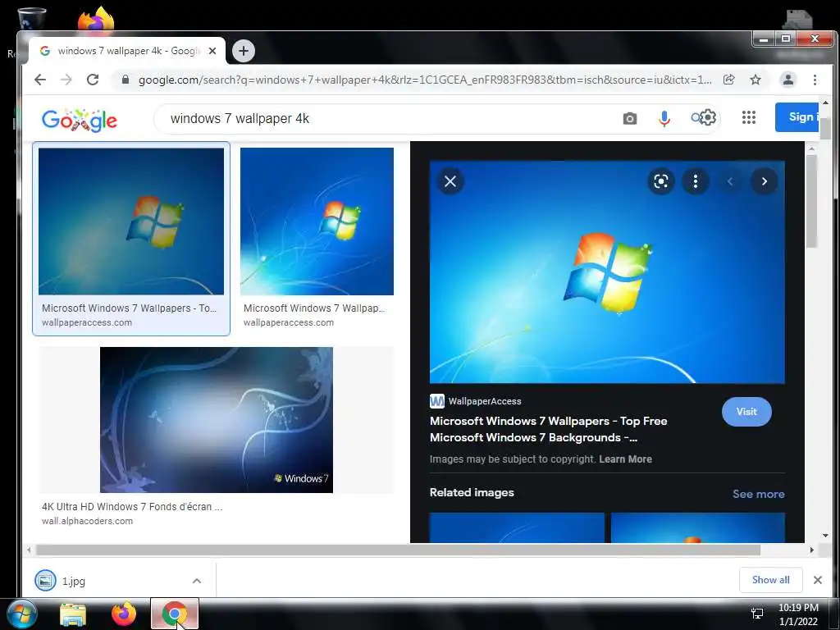Select the windows 7 wallpaper 4k tab
Image resolution: width=840 pixels, height=630 pixels.
coord(127,51)
